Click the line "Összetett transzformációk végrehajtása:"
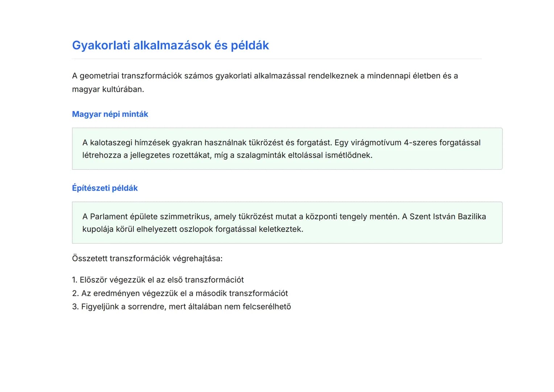The image size is (554, 392). [x=147, y=258]
